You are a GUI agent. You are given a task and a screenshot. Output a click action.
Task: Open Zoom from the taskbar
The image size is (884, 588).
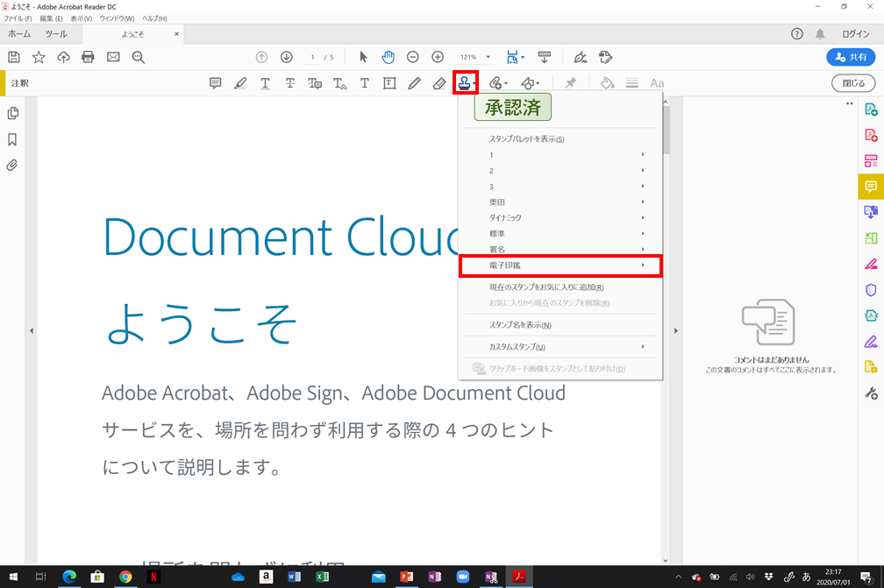pyautogui.click(x=462, y=577)
